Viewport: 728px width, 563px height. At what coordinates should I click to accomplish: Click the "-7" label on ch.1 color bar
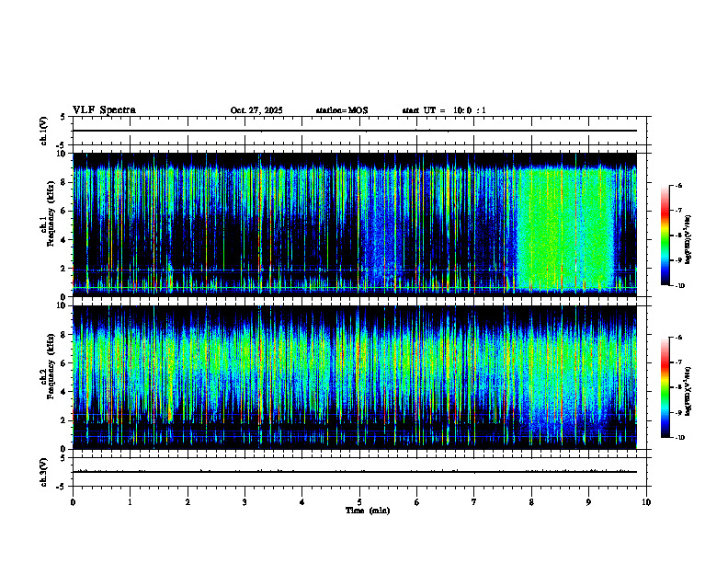pos(678,211)
